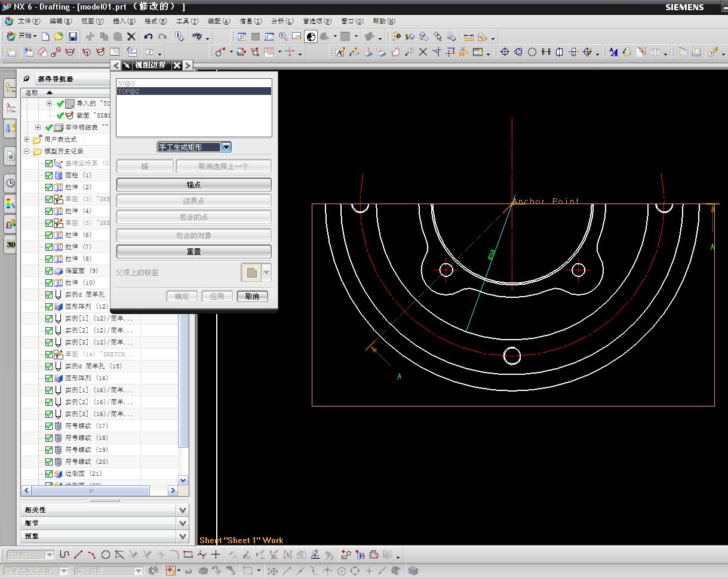Click the center mark crosshair icon
728x579 pixels.
tap(505, 53)
